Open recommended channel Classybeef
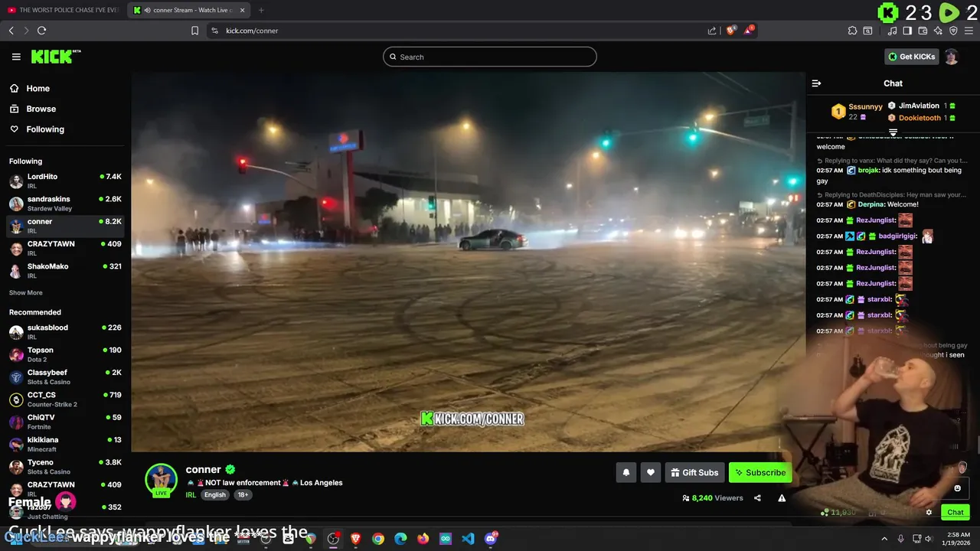 click(x=65, y=377)
